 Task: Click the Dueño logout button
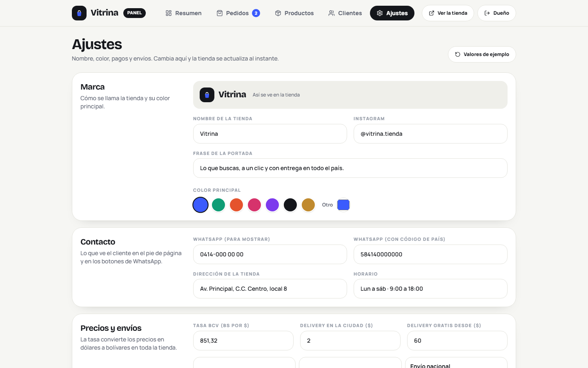pyautogui.click(x=497, y=13)
